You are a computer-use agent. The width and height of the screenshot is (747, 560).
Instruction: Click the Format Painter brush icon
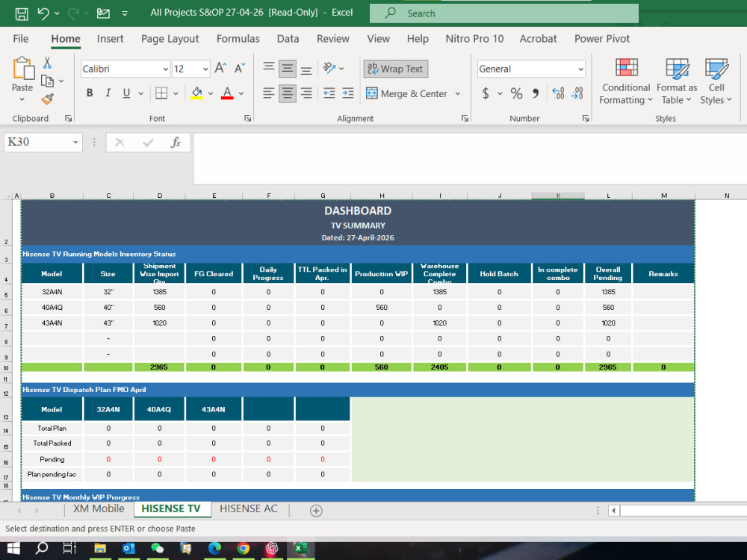47,99
